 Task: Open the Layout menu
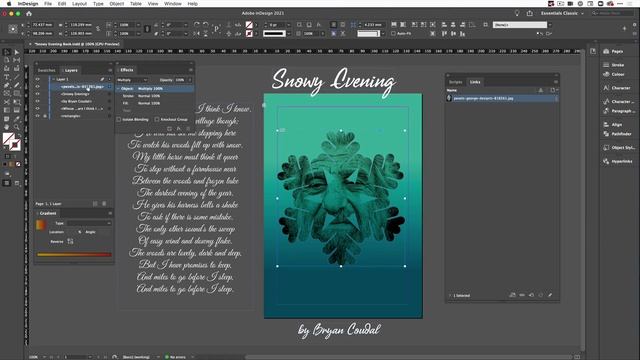[79, 4]
